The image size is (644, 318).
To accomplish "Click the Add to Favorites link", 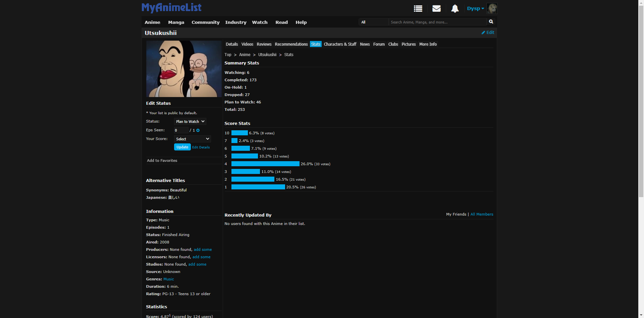I will 162,161.
